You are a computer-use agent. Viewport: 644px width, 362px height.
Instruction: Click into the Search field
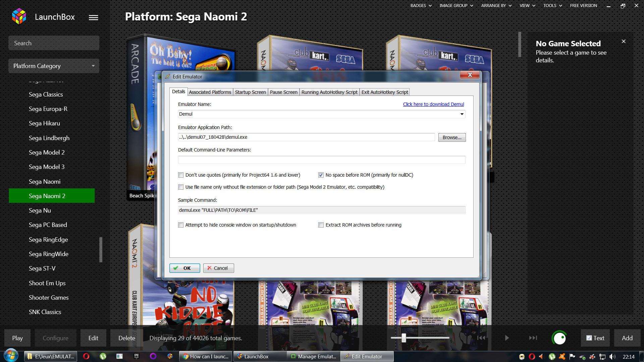pos(54,43)
